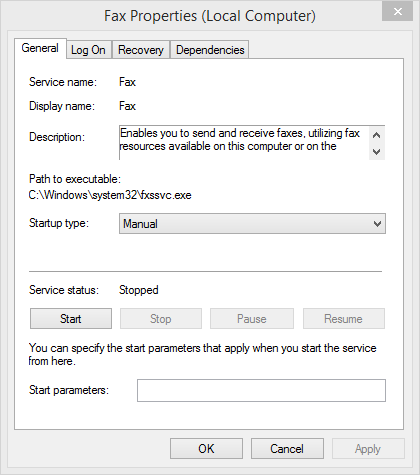Click inside the Start parameters field
420x475 pixels.
click(261, 390)
